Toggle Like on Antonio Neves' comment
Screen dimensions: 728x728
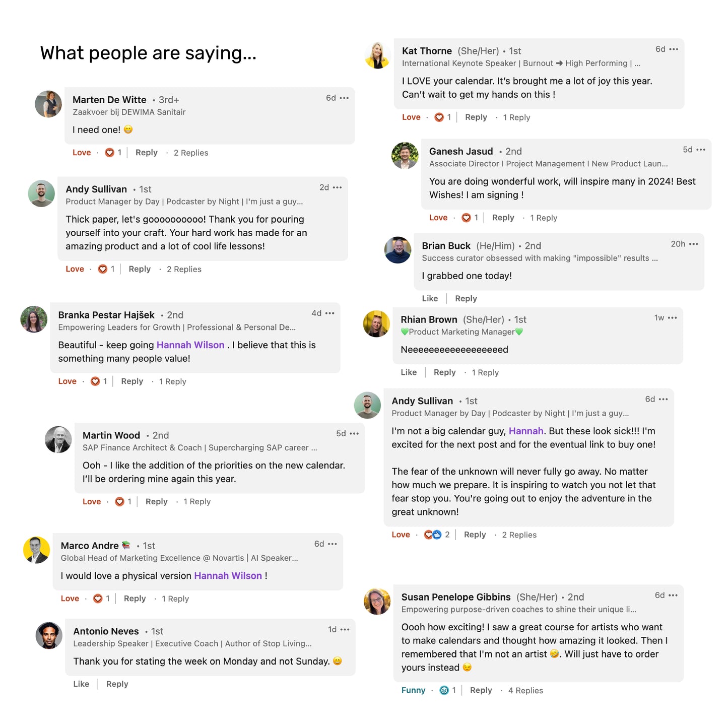[81, 684]
